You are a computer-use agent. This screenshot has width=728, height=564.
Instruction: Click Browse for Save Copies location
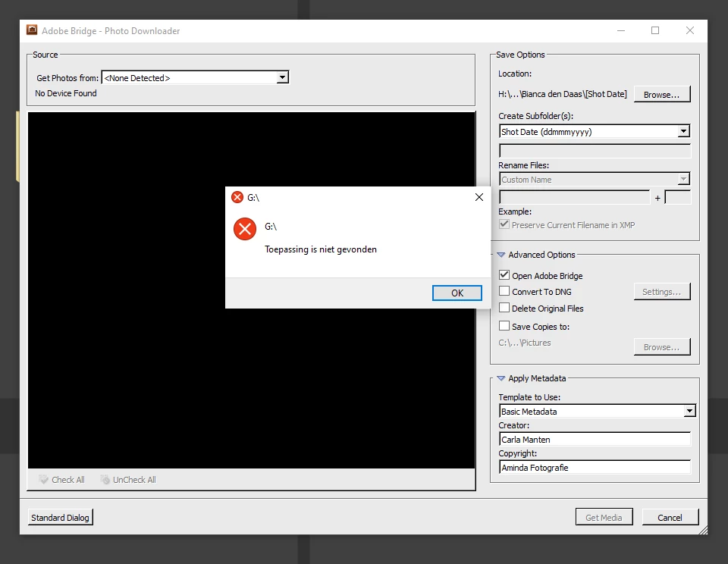(661, 346)
